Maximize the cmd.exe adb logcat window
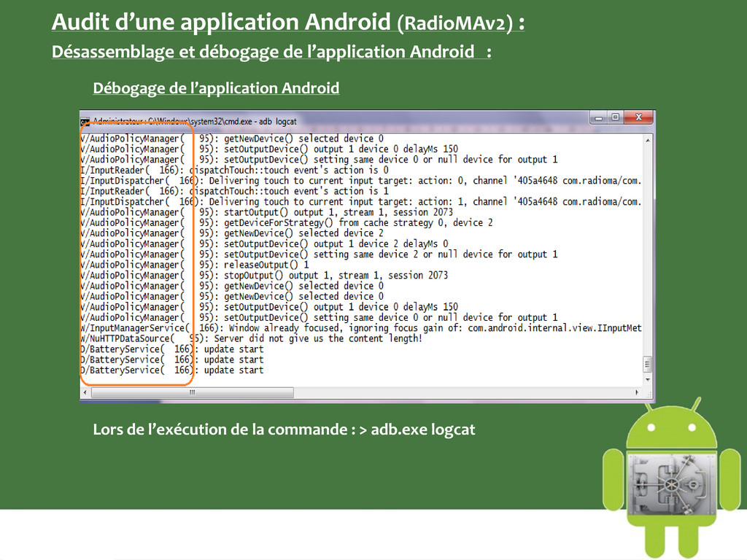Screen dimensions: 747x560 tap(615, 117)
